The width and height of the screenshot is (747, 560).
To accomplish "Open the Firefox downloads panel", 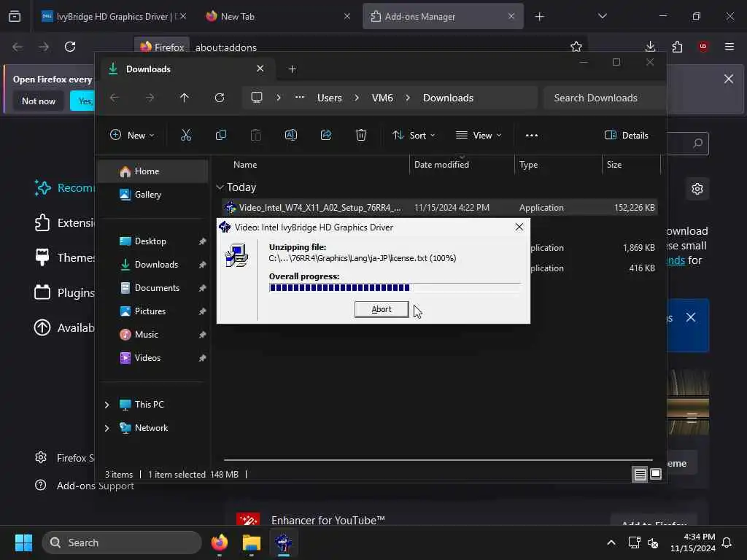I will pos(650,46).
